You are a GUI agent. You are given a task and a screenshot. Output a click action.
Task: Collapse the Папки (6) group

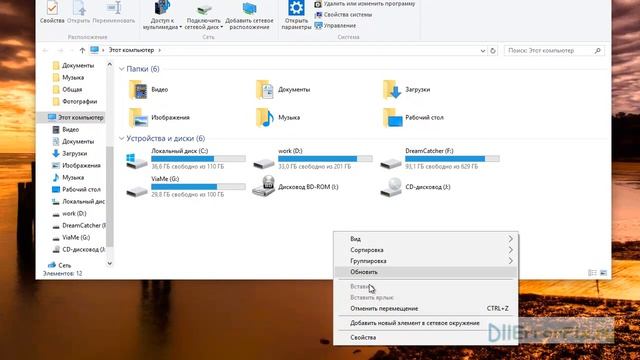(x=121, y=69)
